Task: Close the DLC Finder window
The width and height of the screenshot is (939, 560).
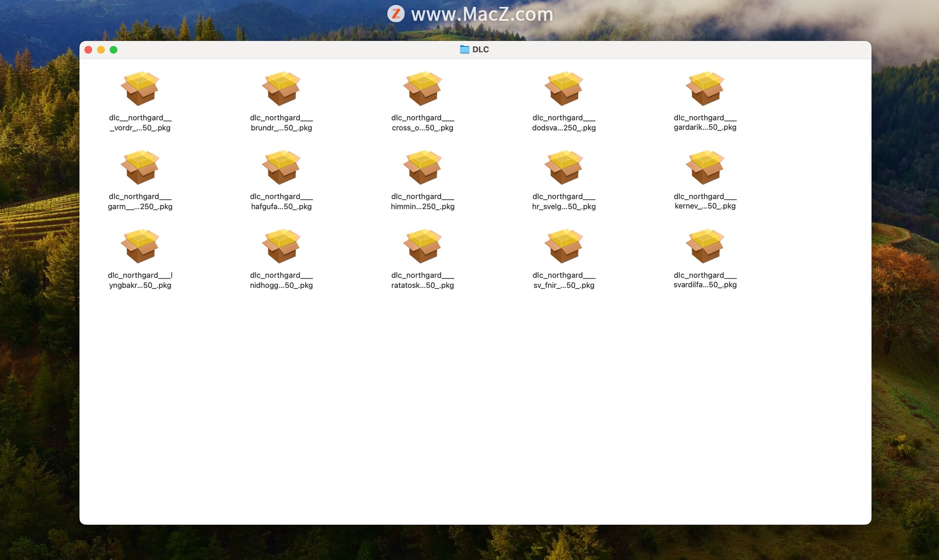Action: 89,50
